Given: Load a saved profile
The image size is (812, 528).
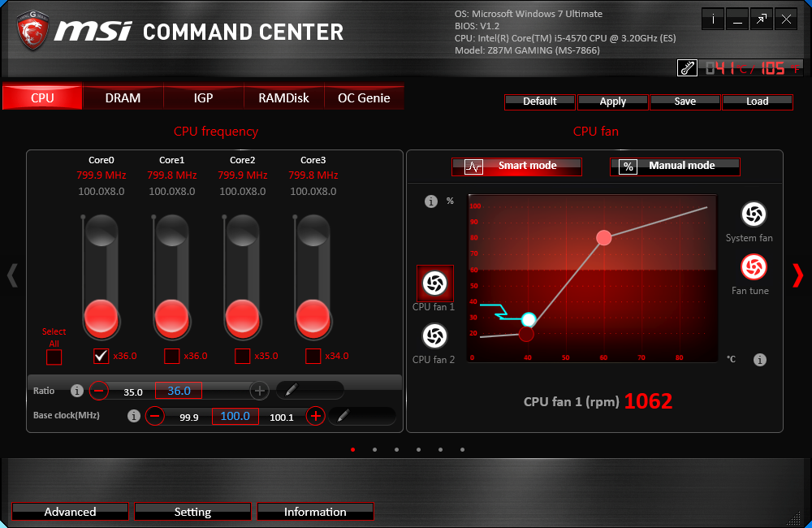Looking at the screenshot, I should coord(757,102).
